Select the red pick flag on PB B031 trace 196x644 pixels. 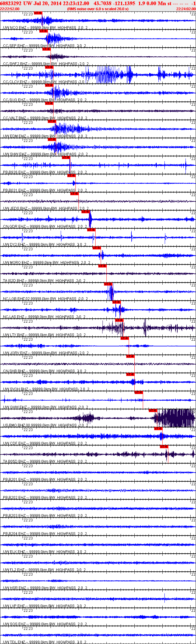pos(72,176)
